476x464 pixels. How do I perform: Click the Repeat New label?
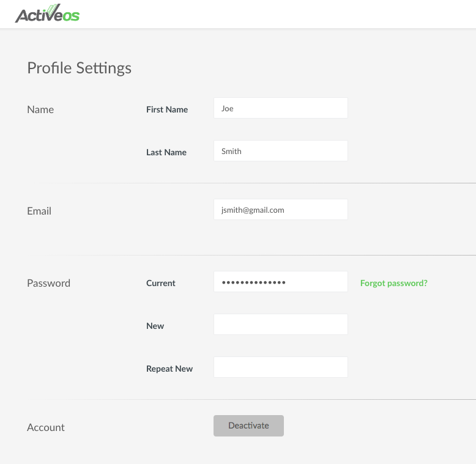[x=169, y=369]
